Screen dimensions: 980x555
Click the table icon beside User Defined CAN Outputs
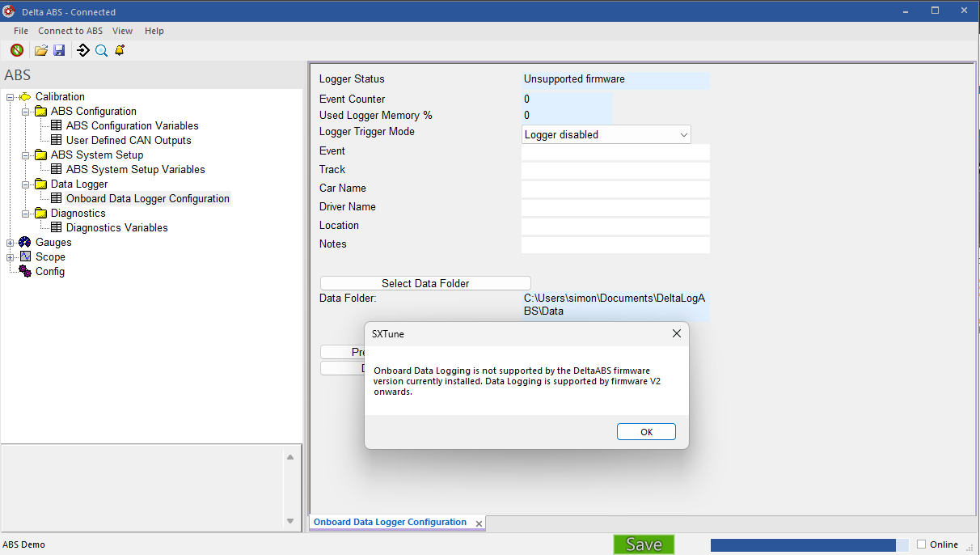[56, 141]
